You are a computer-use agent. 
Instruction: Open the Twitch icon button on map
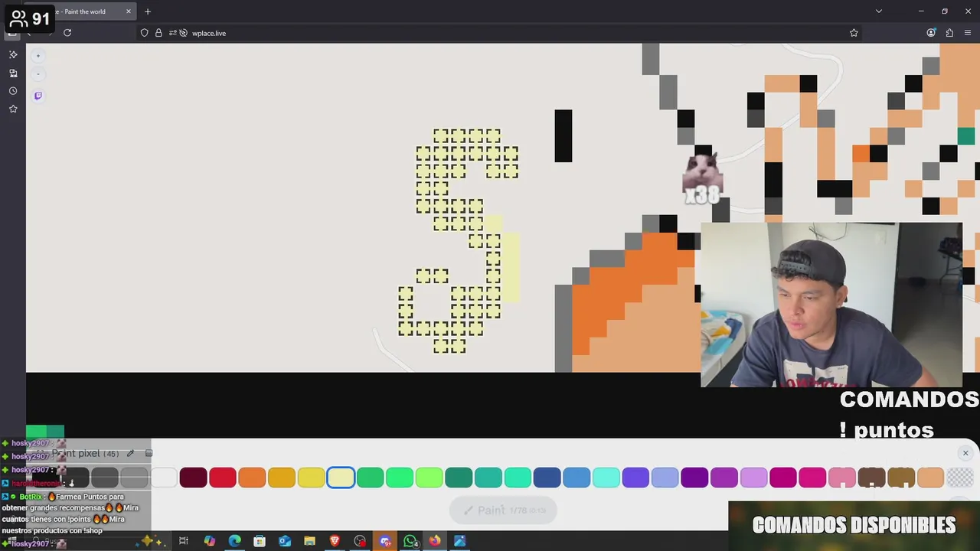coord(38,96)
